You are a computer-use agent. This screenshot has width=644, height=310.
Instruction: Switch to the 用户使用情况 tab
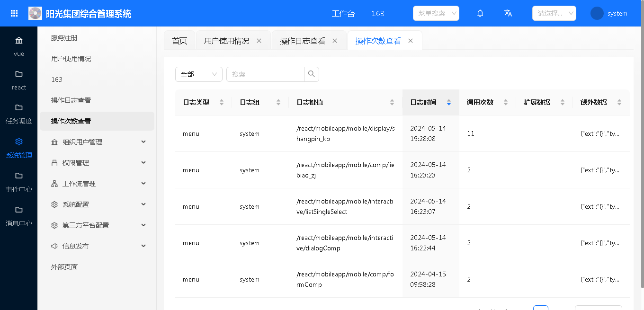tap(227, 41)
